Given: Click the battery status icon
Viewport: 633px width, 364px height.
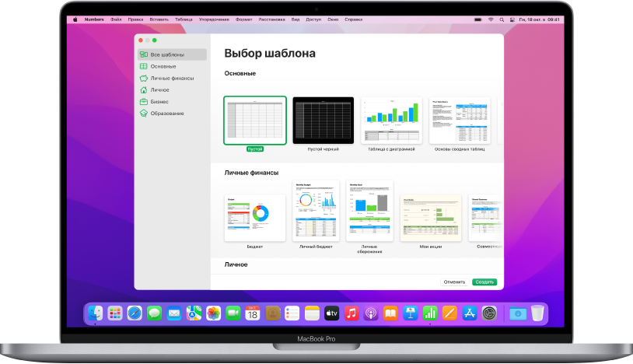Looking at the screenshot, I should click(x=478, y=19).
